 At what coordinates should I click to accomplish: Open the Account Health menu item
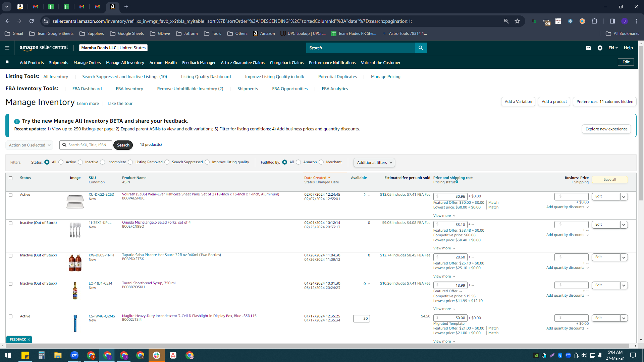coord(163,63)
